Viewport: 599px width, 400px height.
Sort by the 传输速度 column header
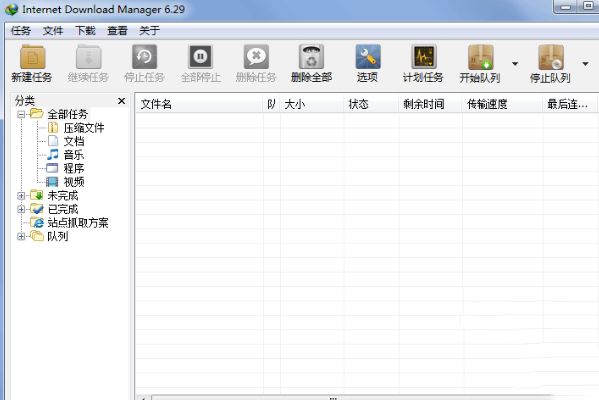pos(502,104)
